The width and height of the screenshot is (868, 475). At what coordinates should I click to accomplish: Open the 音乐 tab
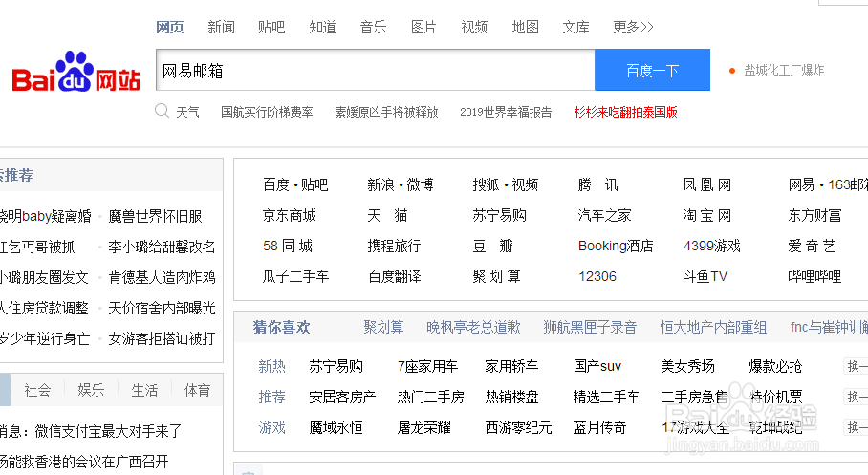373,27
